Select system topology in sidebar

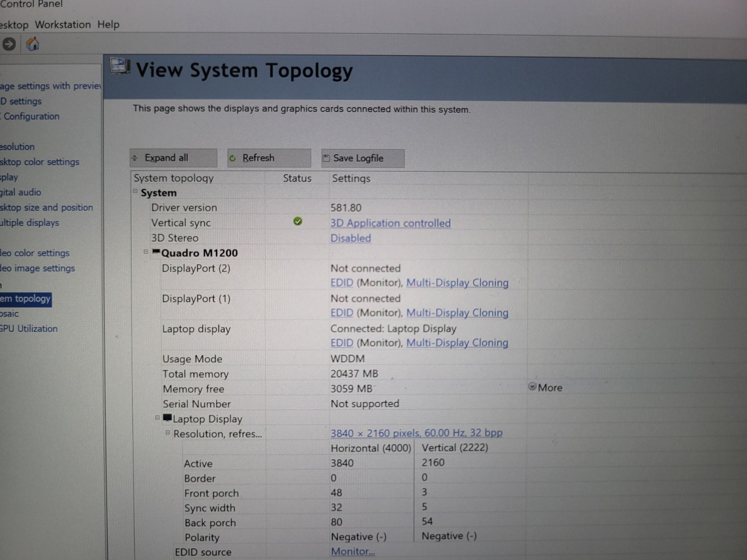tap(26, 299)
